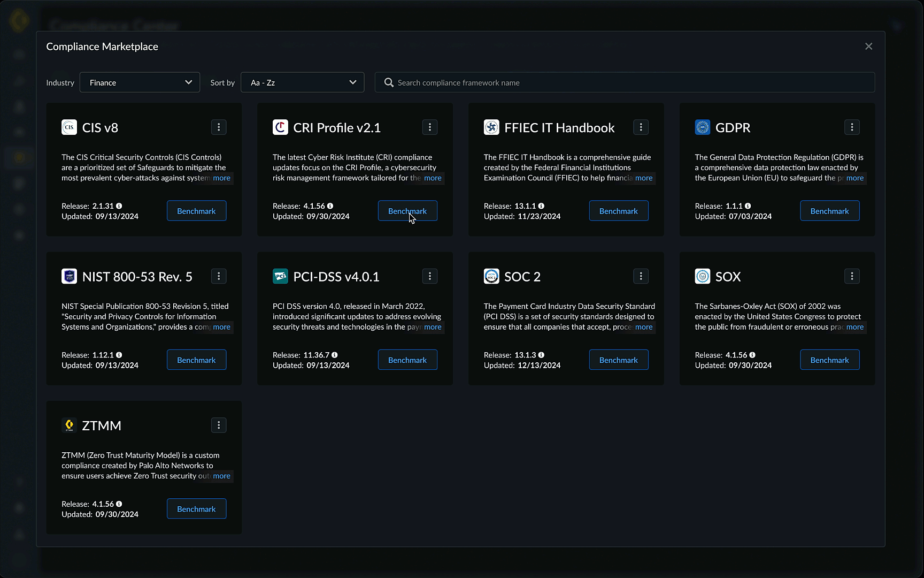Open kebab menu for FFIEC IT Handbook

[x=641, y=127]
